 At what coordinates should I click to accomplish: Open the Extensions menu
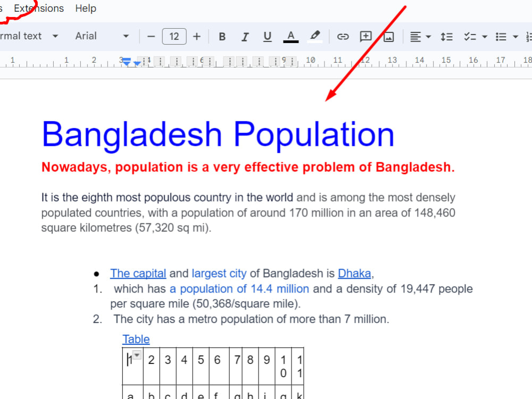pyautogui.click(x=39, y=8)
